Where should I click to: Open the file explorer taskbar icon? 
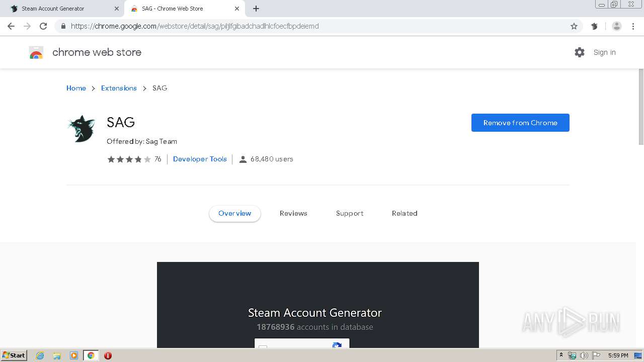57,355
